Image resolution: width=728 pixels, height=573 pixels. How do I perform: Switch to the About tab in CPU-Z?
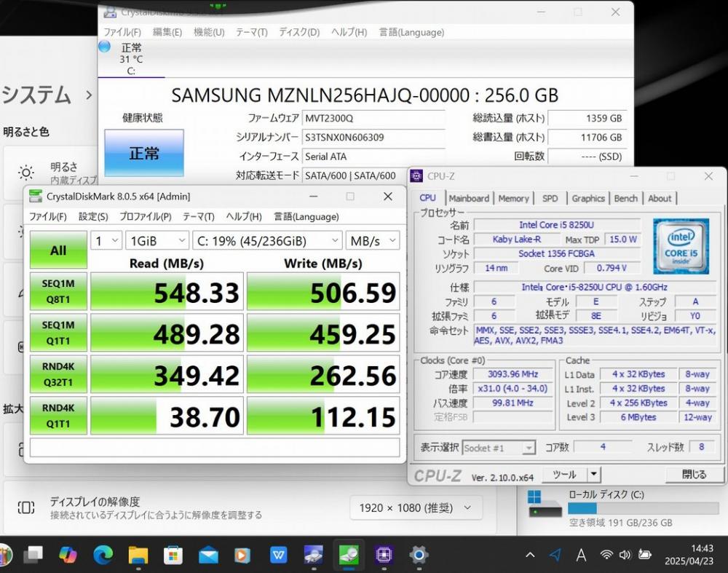pos(660,198)
